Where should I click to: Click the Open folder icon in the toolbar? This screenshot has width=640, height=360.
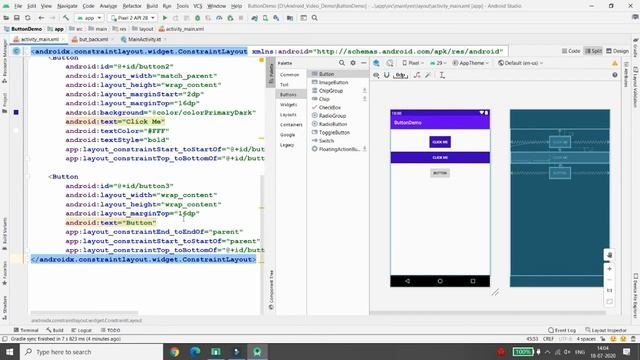point(6,18)
